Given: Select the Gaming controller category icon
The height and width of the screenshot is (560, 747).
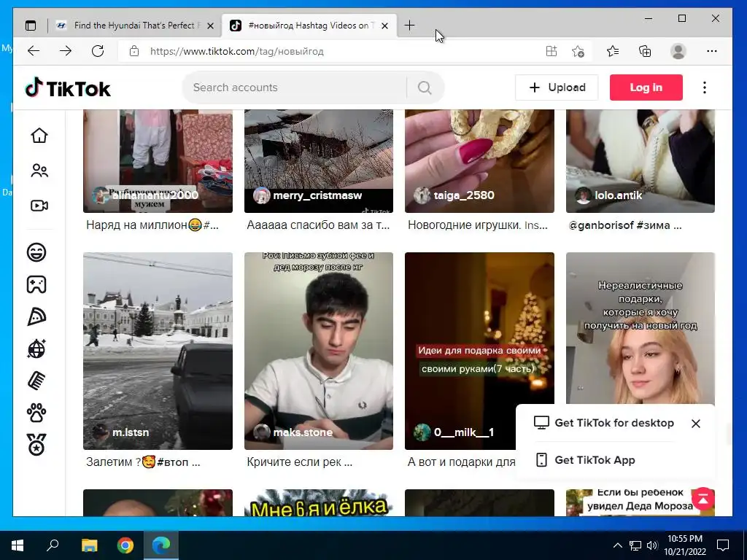Looking at the screenshot, I should [36, 284].
